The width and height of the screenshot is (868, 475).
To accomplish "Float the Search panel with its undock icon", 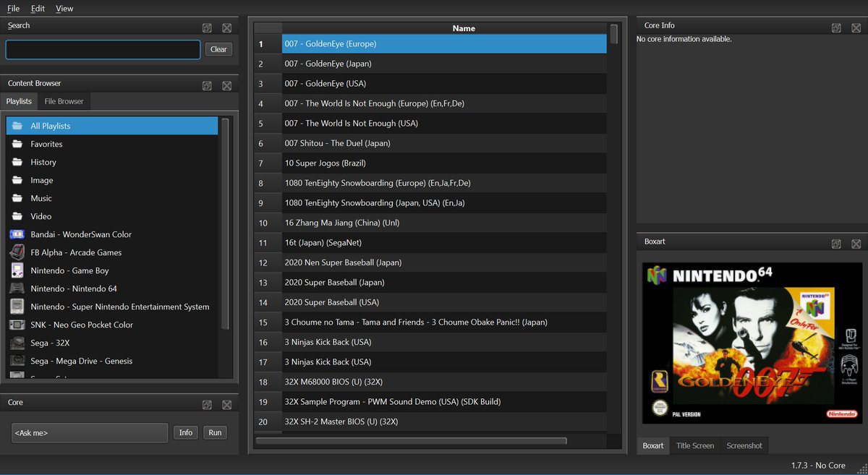I will pyautogui.click(x=207, y=27).
